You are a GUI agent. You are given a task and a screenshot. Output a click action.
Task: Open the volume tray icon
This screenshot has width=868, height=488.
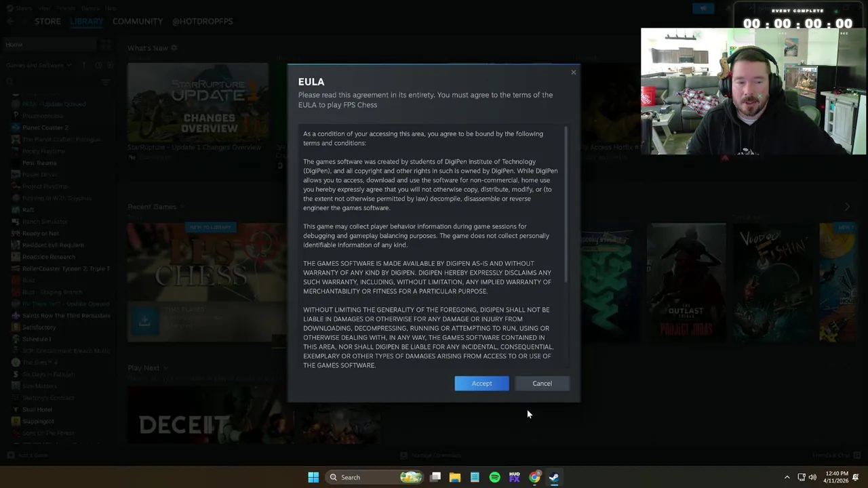pyautogui.click(x=813, y=477)
